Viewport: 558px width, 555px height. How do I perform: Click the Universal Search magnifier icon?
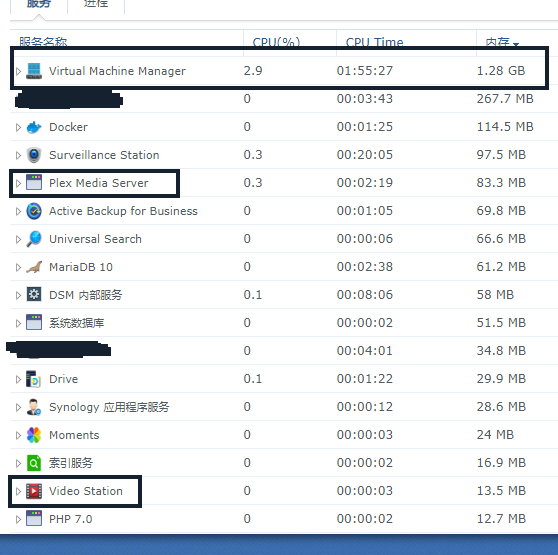point(34,239)
